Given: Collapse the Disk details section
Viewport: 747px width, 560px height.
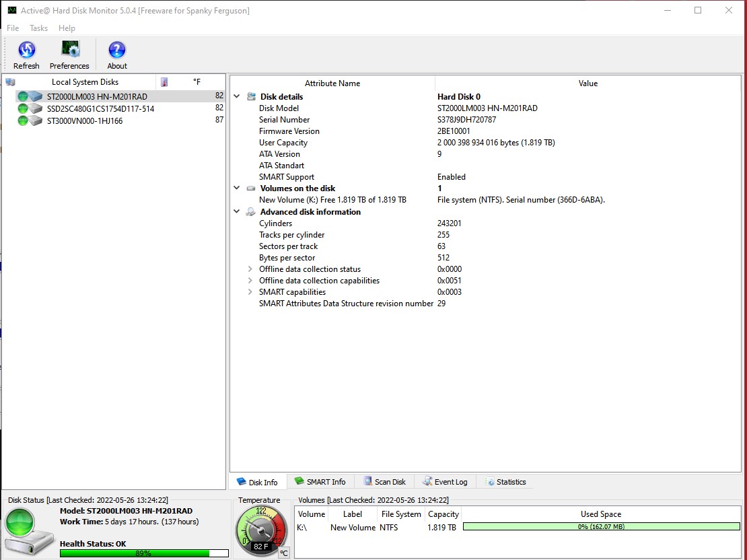Looking at the screenshot, I should tap(236, 96).
